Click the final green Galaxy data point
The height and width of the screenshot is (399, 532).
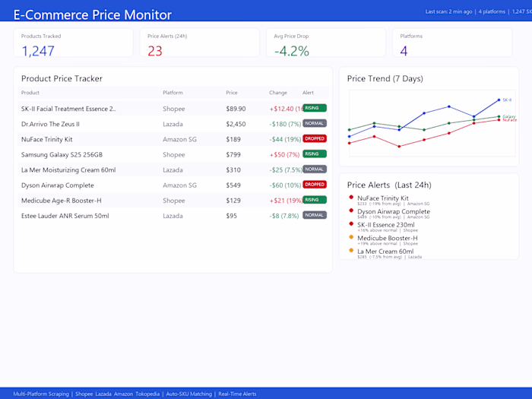click(499, 117)
